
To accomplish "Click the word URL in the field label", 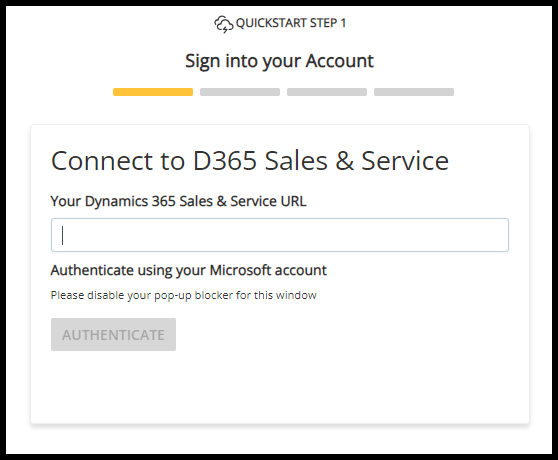I will coord(294,201).
